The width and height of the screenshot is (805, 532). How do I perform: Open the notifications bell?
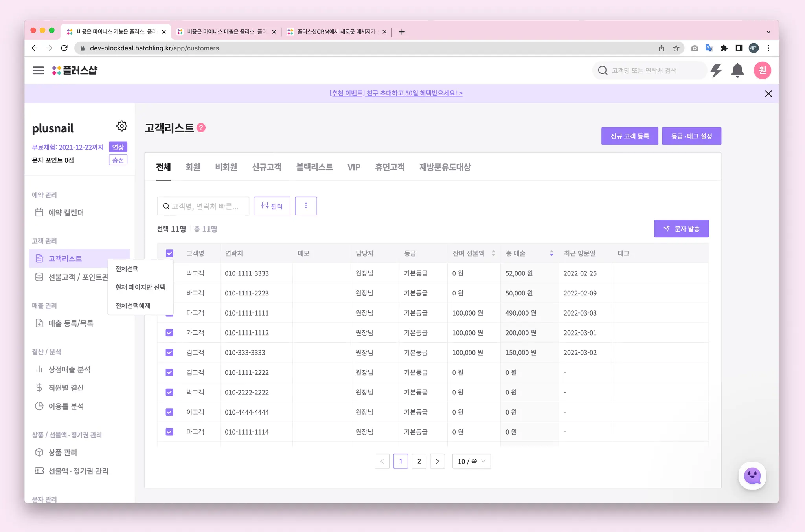coord(737,71)
